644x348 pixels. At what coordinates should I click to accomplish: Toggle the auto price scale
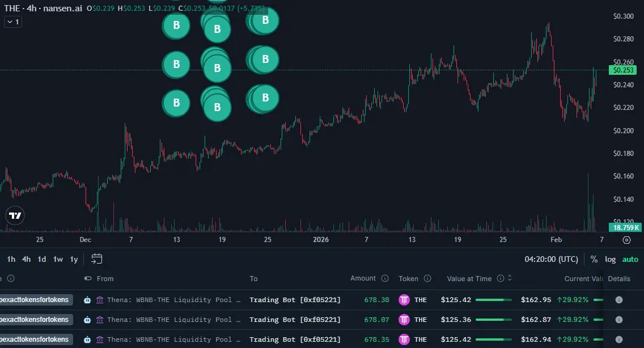(630, 259)
